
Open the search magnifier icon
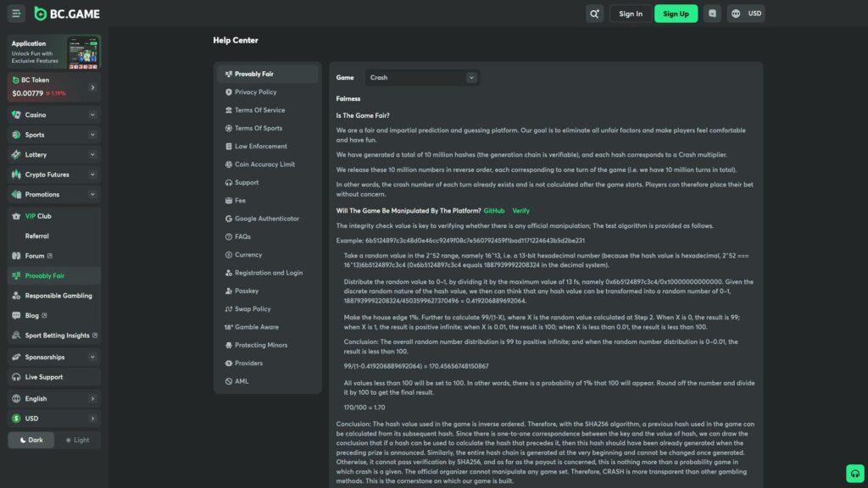click(594, 14)
